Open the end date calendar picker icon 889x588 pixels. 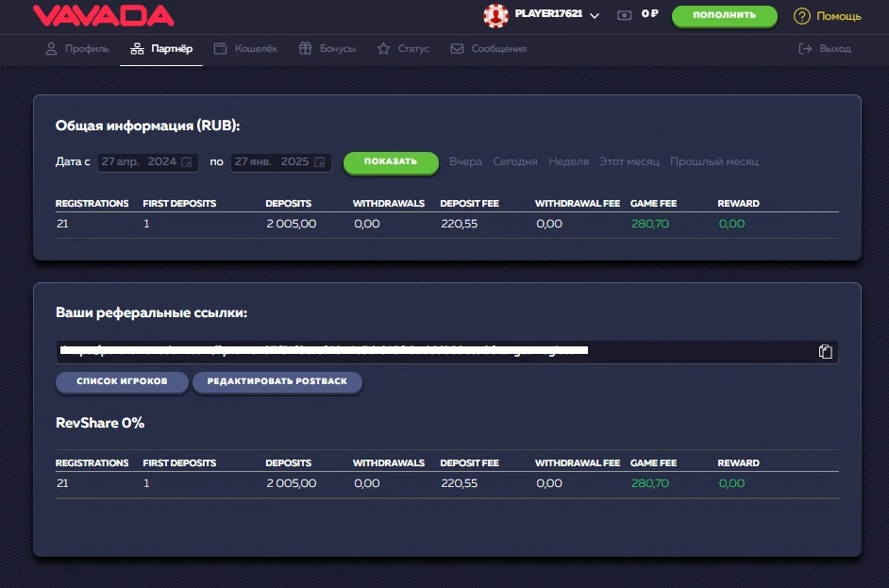tap(320, 162)
